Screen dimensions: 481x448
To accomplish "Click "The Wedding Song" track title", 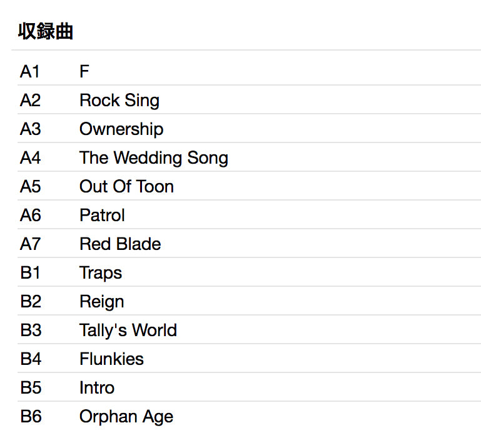I will click(153, 158).
